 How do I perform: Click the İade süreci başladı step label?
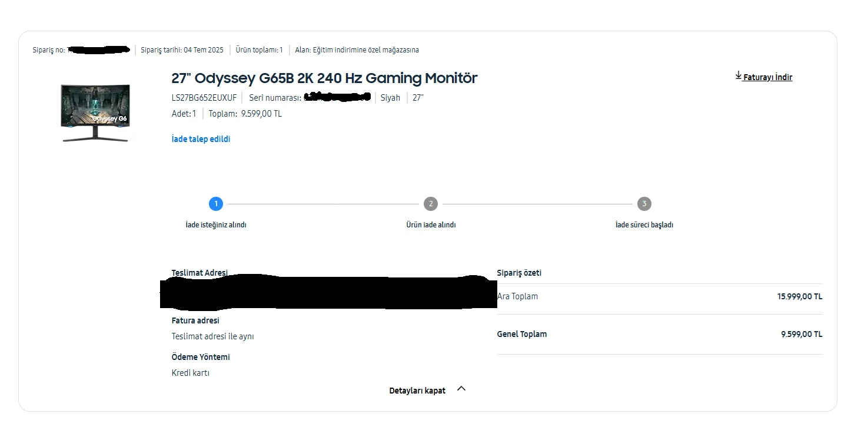point(644,225)
